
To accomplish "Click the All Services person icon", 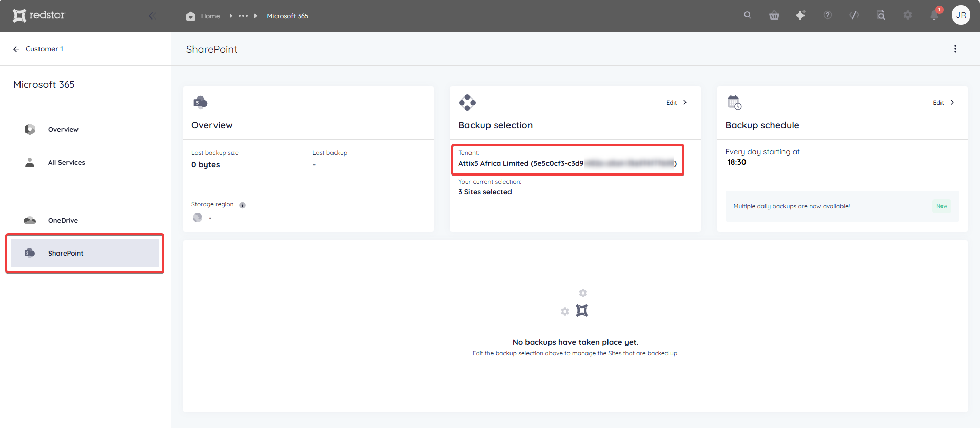I will [30, 162].
